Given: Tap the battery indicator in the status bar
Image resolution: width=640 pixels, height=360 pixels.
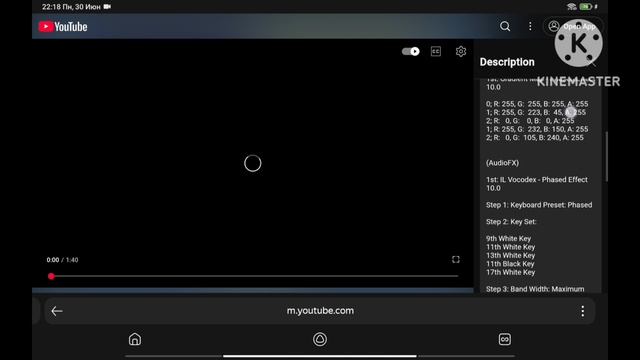Looking at the screenshot, I should point(586,7).
